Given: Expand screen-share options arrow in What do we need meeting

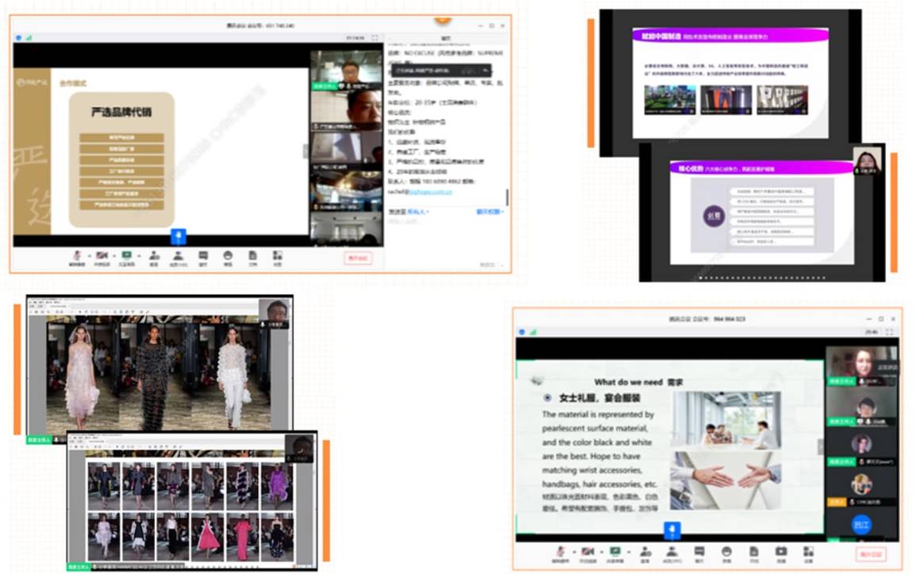Looking at the screenshot, I should (629, 552).
